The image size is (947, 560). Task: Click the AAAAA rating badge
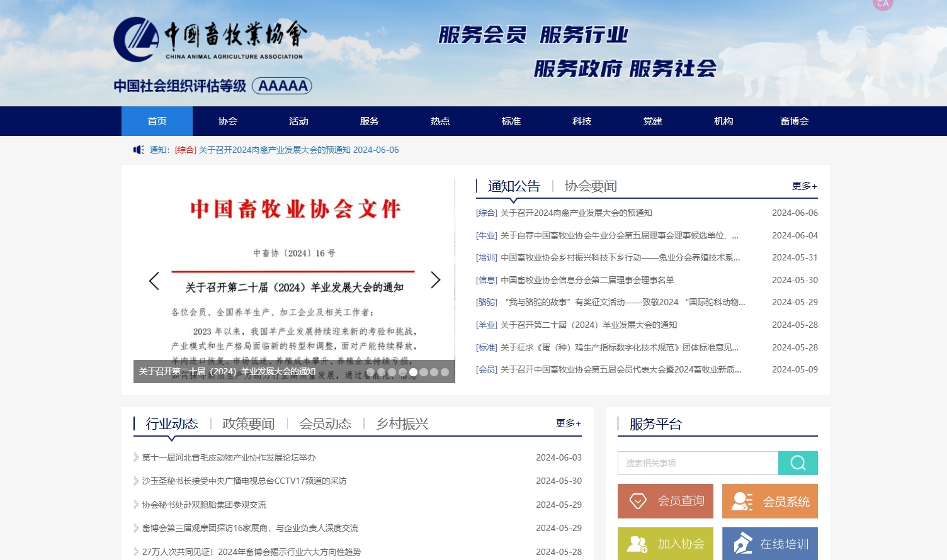pos(282,86)
